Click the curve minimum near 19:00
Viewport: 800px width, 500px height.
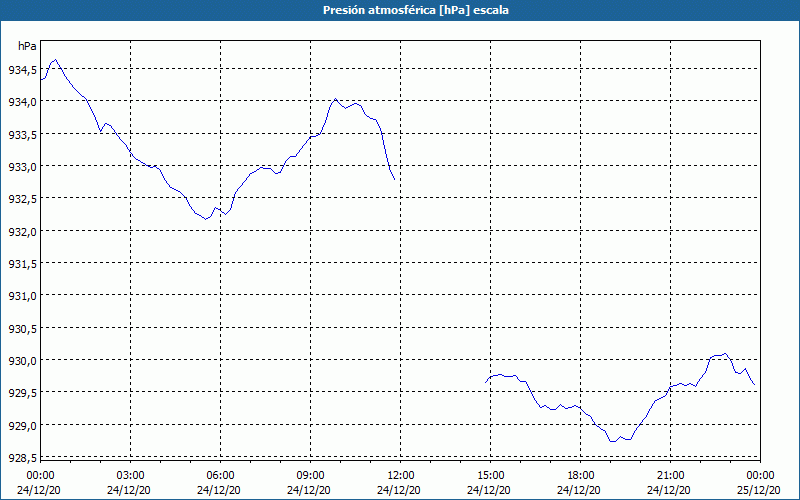click(613, 441)
